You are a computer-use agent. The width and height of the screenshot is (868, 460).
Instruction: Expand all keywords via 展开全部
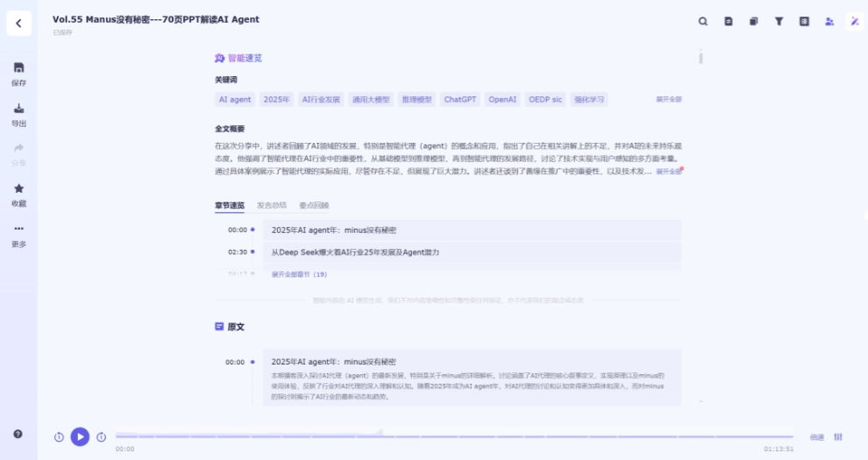(x=669, y=100)
